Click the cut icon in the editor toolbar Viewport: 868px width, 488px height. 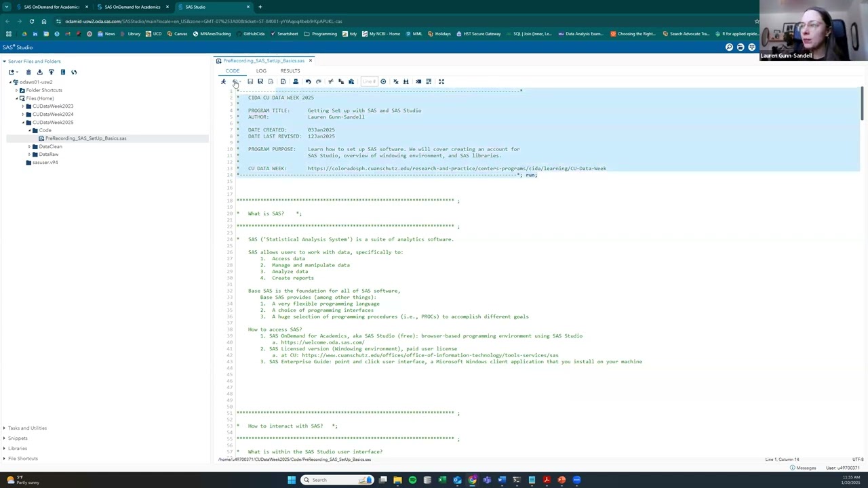point(330,81)
